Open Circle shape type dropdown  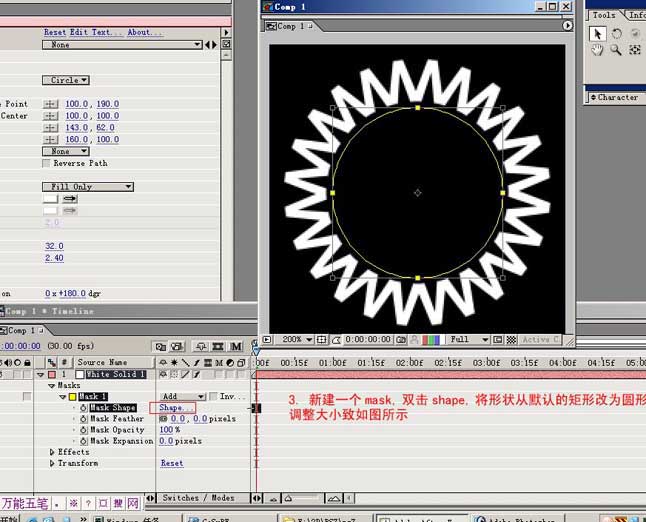click(x=66, y=80)
